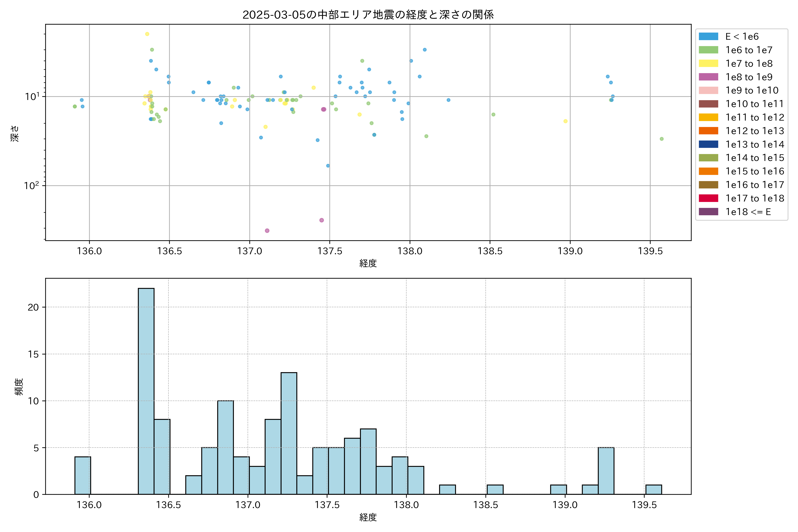Click the leftmost histogram bar at 136.0

(x=82, y=475)
